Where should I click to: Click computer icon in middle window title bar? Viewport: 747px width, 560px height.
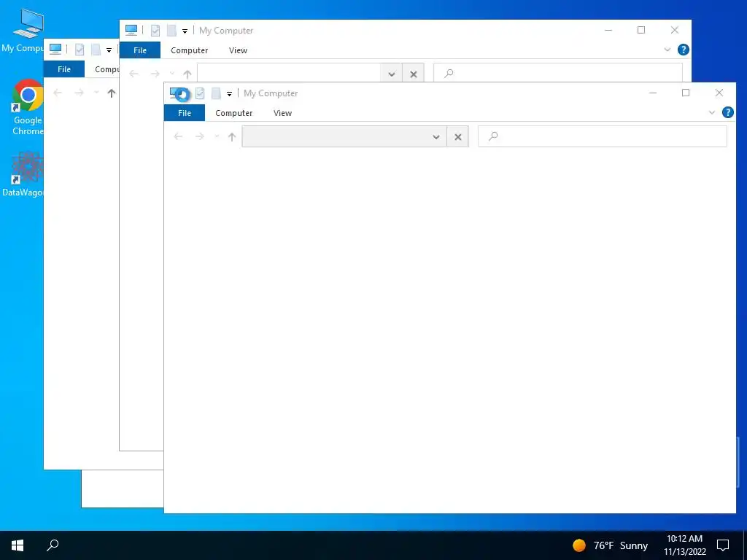tap(131, 30)
